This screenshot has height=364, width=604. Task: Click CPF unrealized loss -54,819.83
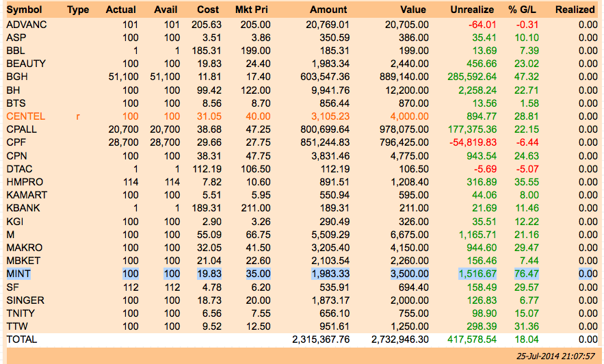click(473, 142)
